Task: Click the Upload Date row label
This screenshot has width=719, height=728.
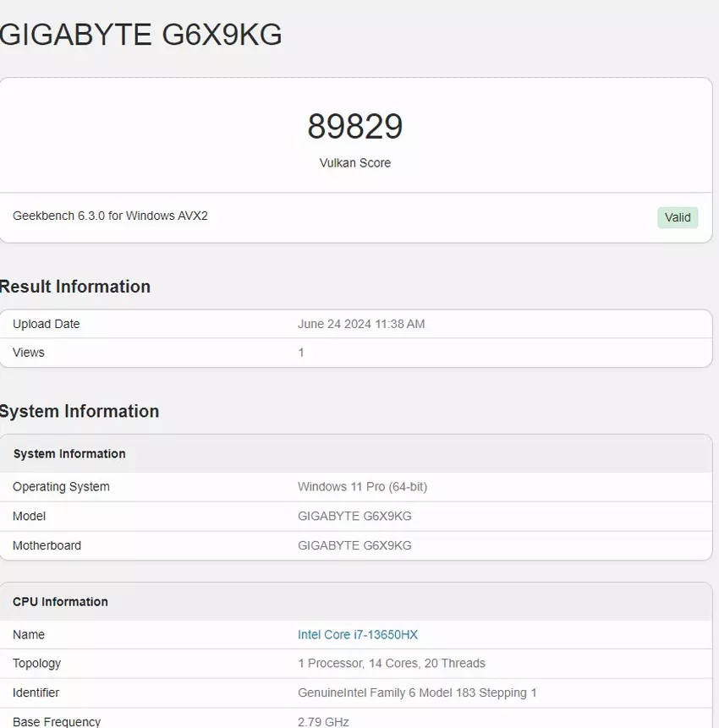Action: 47,325
